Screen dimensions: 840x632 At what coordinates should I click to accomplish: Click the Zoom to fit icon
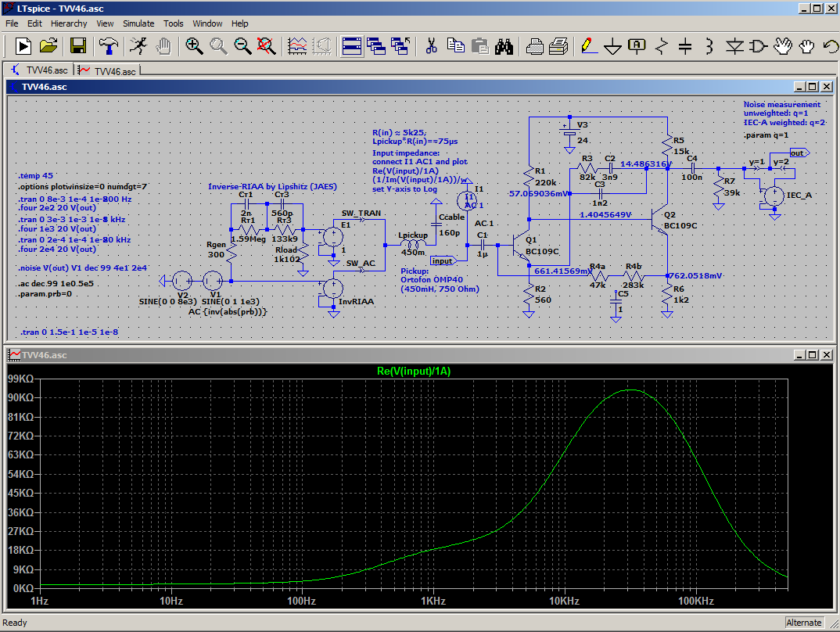[x=267, y=46]
